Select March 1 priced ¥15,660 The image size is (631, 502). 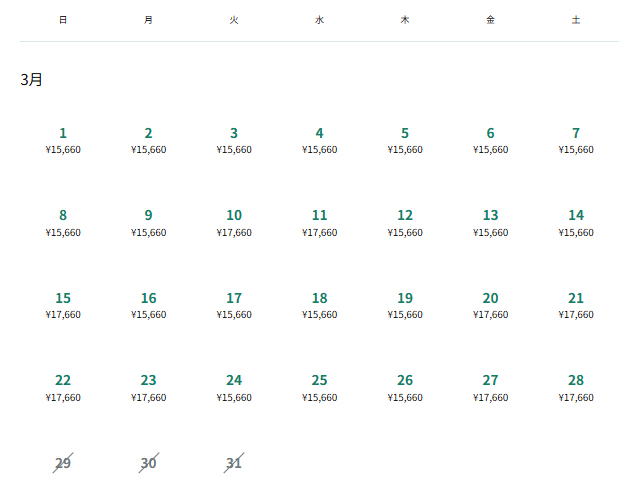coord(63,140)
